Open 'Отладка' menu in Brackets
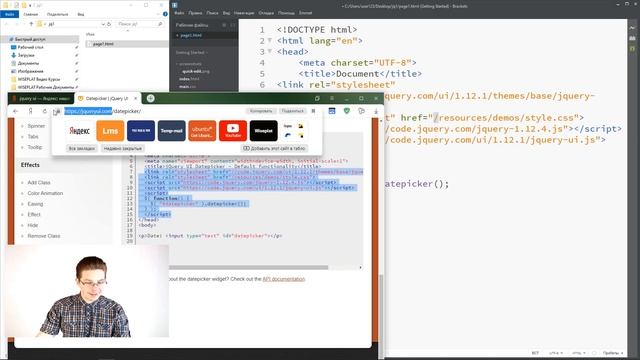Image resolution: width=640 pixels, height=360 pixels. [x=266, y=13]
